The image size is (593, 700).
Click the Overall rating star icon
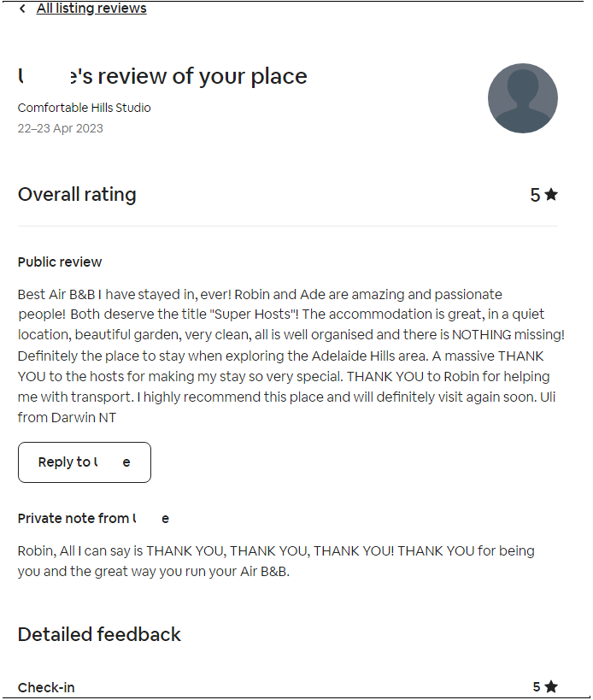551,195
